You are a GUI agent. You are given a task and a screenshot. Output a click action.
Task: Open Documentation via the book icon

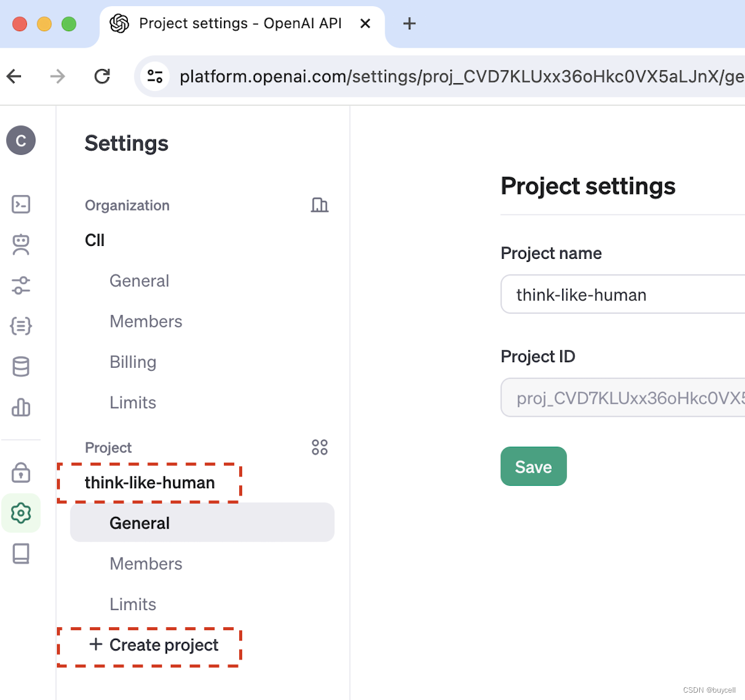coord(21,554)
